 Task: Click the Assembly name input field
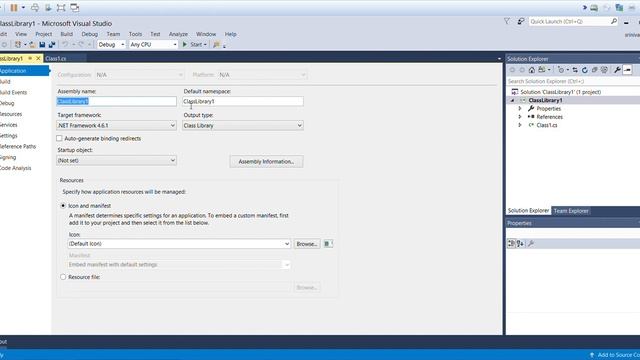point(116,101)
